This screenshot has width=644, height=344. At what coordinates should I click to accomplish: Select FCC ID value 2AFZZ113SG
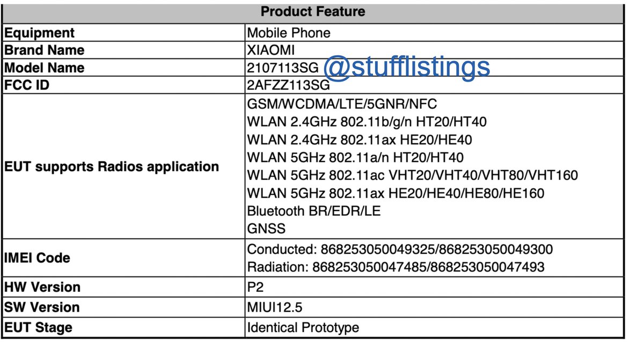click(x=288, y=85)
